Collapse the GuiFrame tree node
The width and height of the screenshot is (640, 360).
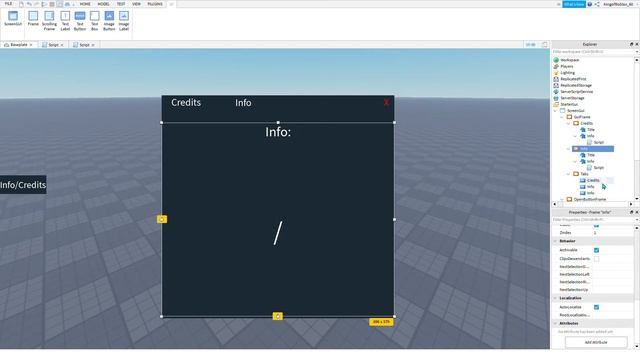pos(562,117)
